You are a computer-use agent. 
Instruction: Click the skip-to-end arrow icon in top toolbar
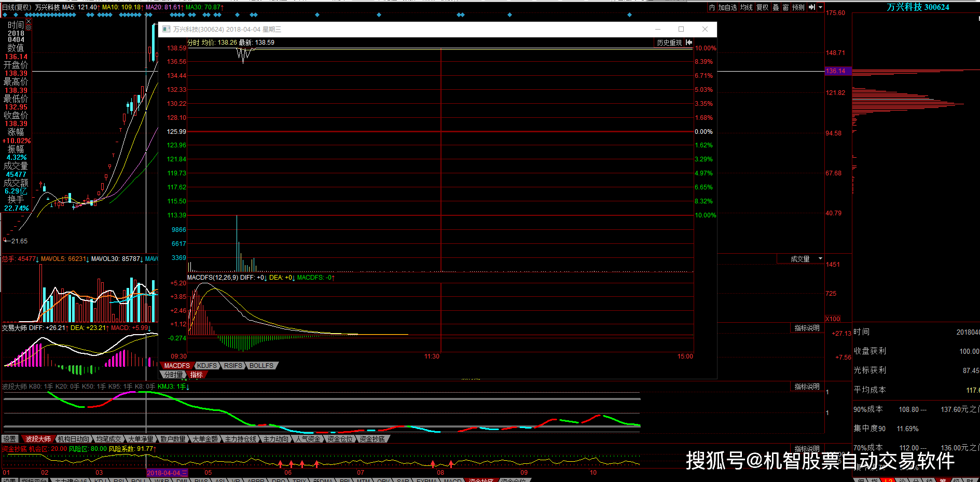(812, 7)
